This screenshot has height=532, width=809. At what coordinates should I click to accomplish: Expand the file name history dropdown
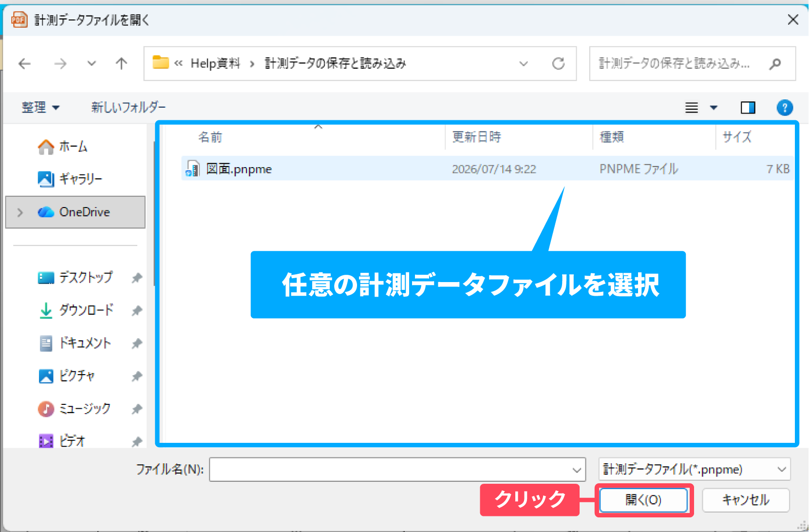point(577,470)
